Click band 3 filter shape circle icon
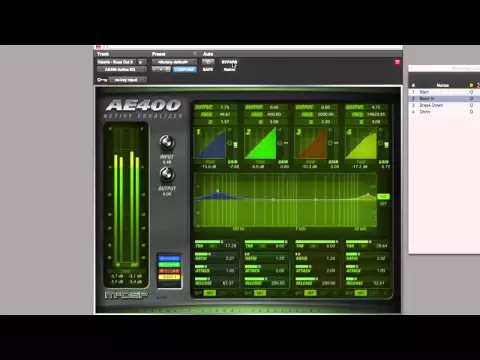 click(330, 143)
